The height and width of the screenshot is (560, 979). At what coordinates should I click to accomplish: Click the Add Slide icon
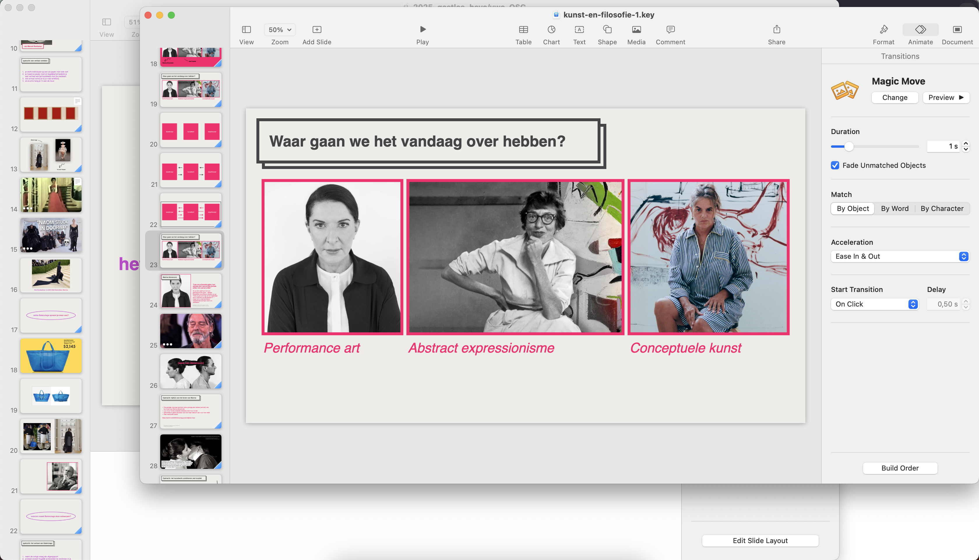[316, 30]
